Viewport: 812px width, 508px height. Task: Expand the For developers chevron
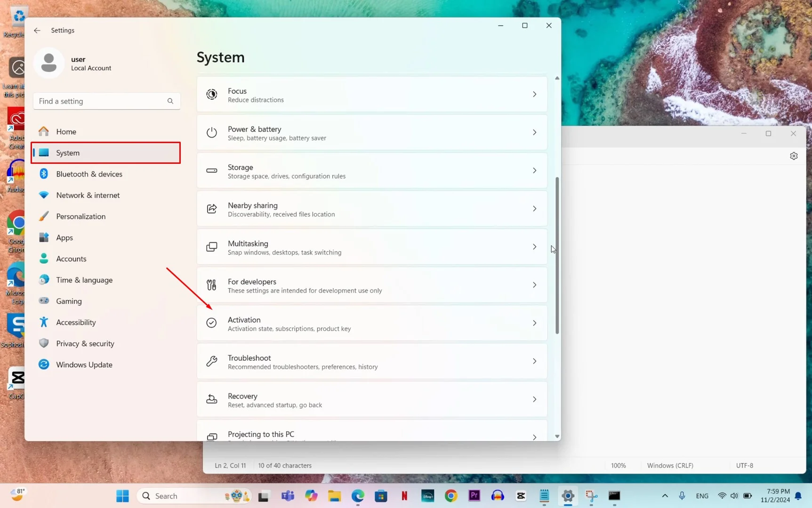pyautogui.click(x=534, y=285)
